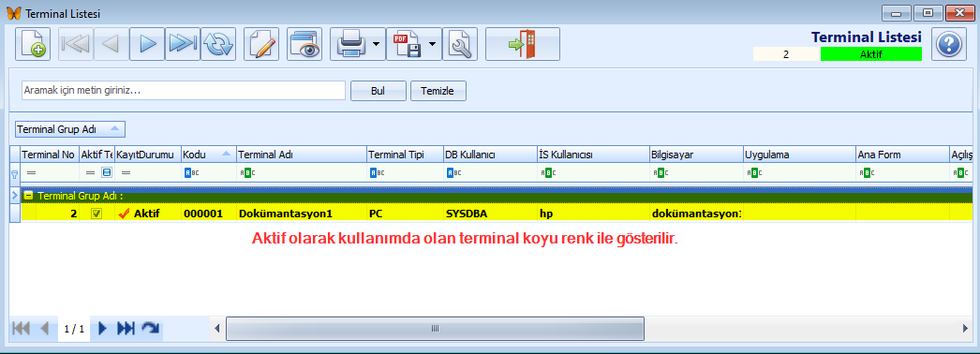Image resolution: width=980 pixels, height=354 pixels.
Task: Select the dokümantasyon computer cell
Action: (x=695, y=214)
